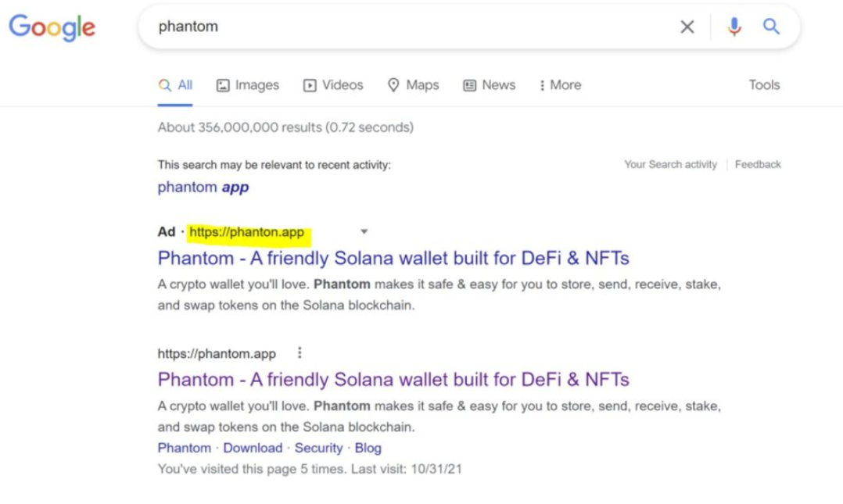Select the All results tab
Screen dimensions: 843x504
click(x=175, y=85)
